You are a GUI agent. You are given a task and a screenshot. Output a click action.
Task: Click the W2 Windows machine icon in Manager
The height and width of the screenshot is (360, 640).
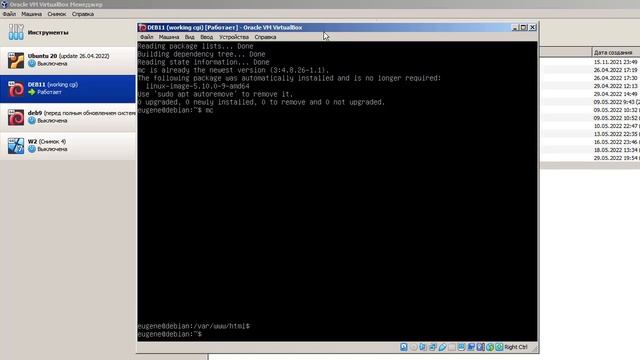coord(16,146)
